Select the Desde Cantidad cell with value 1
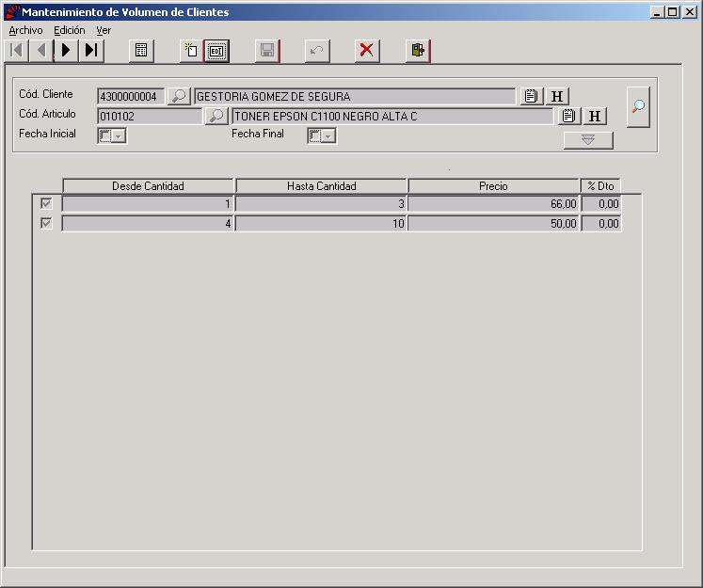This screenshot has height=588, width=703. click(x=148, y=204)
